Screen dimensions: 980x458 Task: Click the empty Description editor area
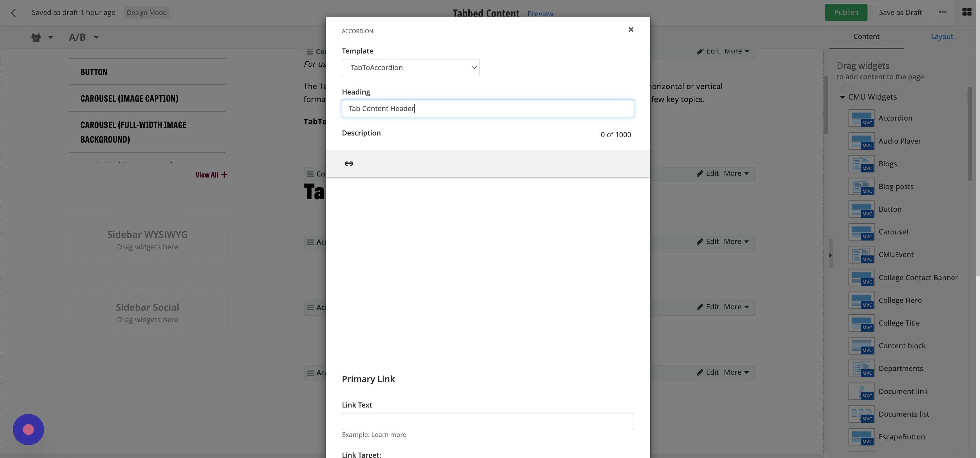[488, 270]
